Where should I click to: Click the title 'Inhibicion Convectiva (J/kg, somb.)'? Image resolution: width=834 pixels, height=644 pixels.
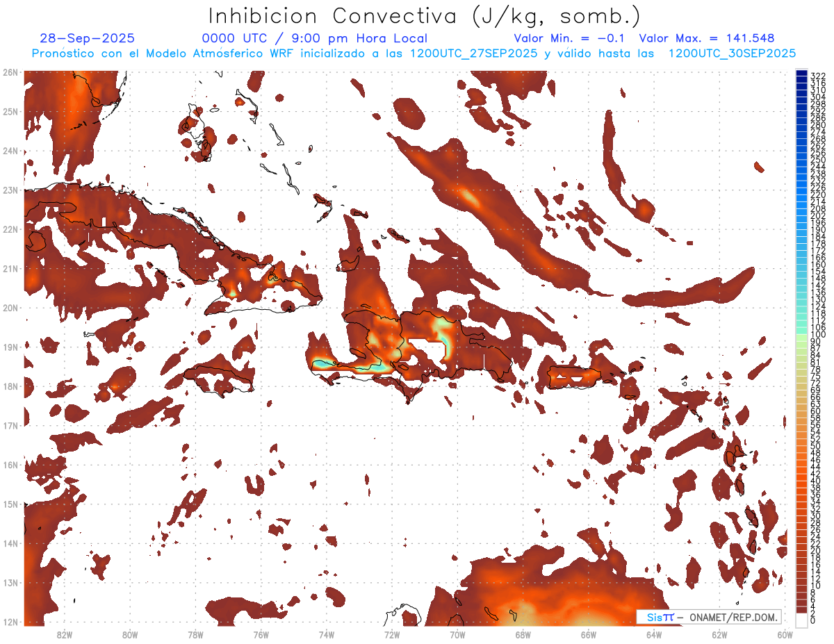pos(425,16)
